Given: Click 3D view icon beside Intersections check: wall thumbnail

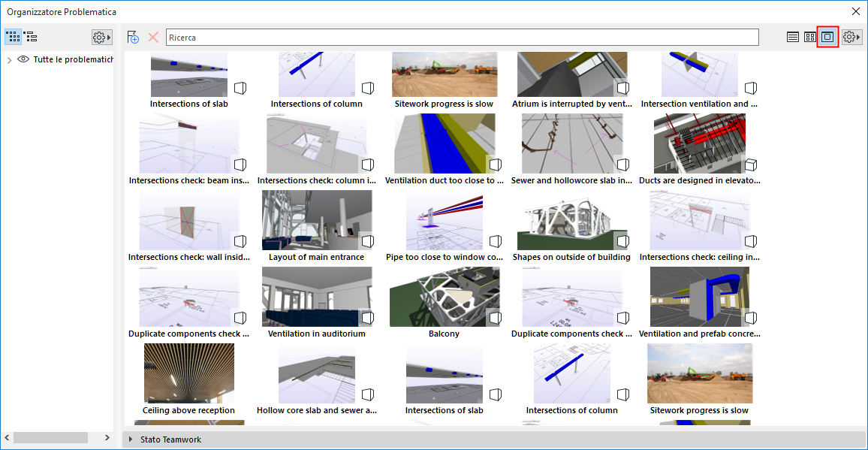Looking at the screenshot, I should tap(240, 241).
